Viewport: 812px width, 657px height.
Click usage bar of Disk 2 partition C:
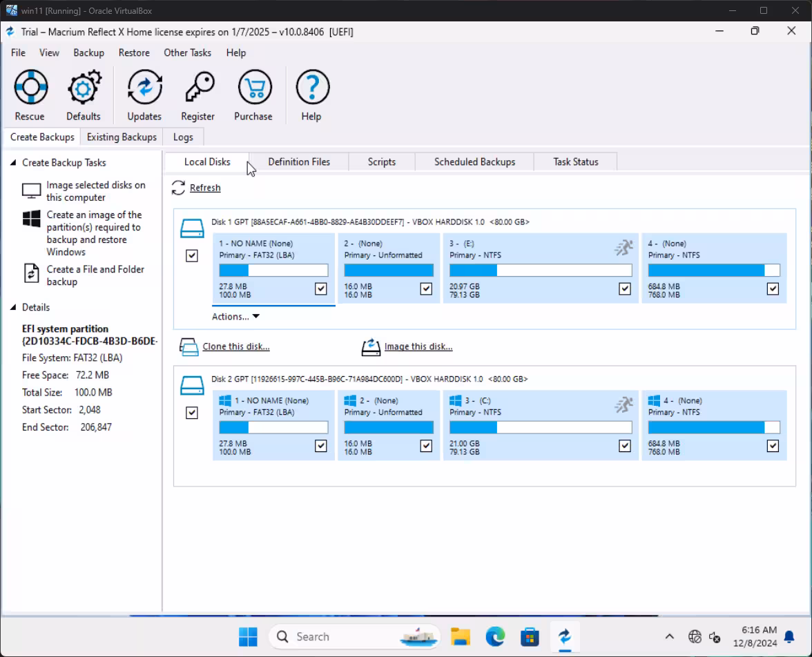click(x=541, y=427)
